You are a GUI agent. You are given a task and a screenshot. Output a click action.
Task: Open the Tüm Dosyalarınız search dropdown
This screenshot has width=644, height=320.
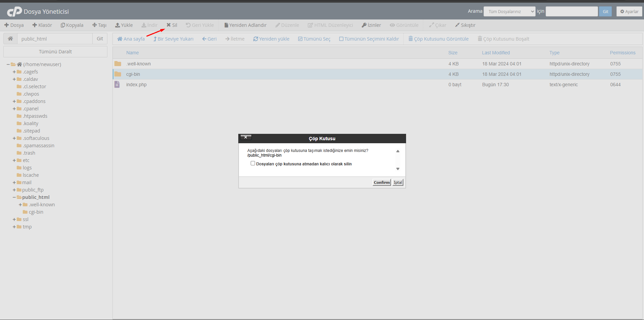(509, 11)
